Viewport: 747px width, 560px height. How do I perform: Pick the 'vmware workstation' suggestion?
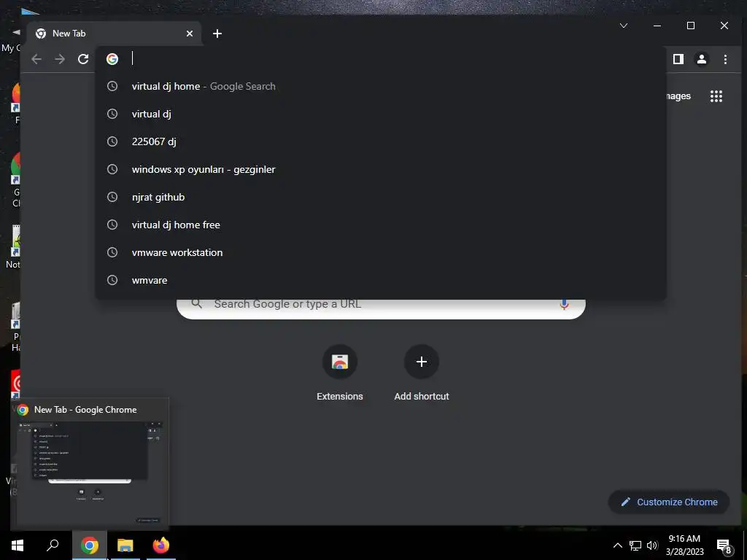380,252
